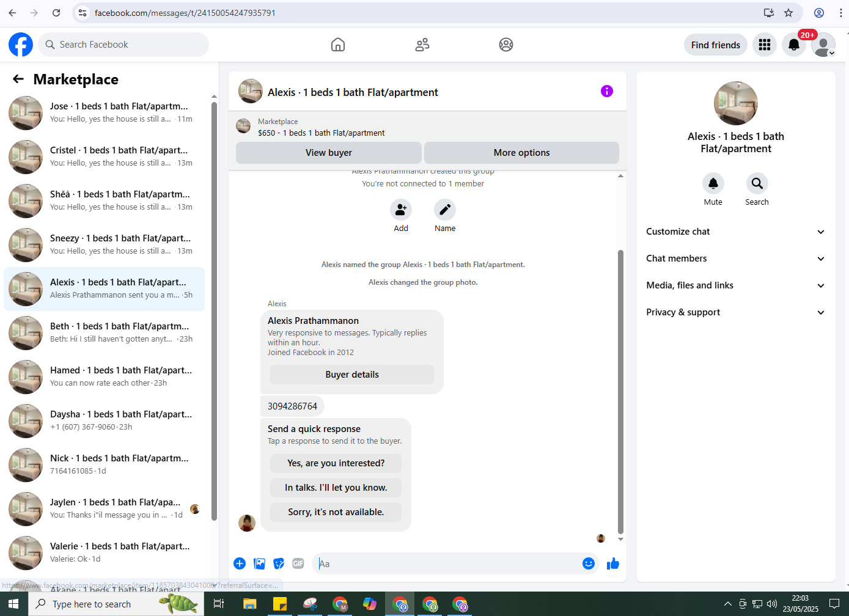
Task: Expand the Privacy & support section
Action: [736, 312]
